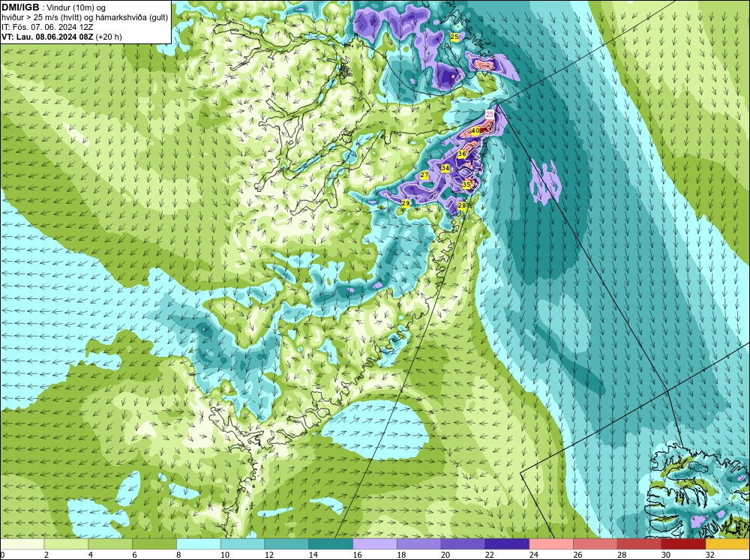Viewport: 750px width, 560px height.
Task: Click the yellow 28 gust label
Action: pyautogui.click(x=461, y=205)
